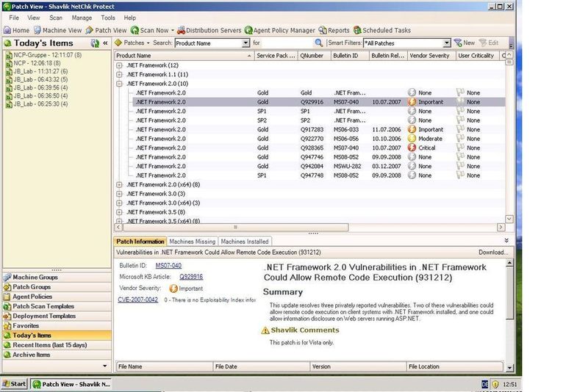Select Machine Groups in navigation pane
588x392 pixels.
57,277
